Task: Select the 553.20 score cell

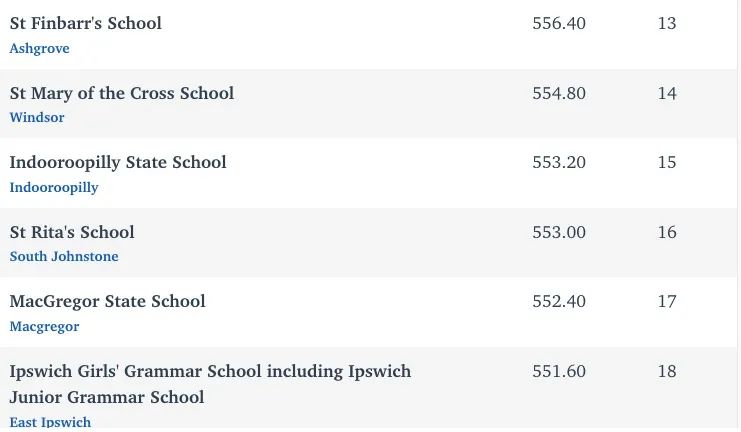Action: [559, 162]
